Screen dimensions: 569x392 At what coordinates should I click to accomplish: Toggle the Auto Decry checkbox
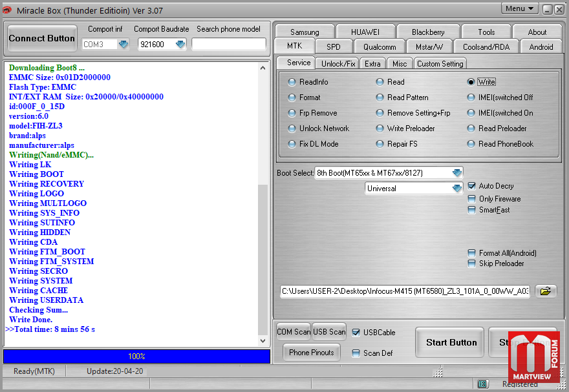coord(472,186)
